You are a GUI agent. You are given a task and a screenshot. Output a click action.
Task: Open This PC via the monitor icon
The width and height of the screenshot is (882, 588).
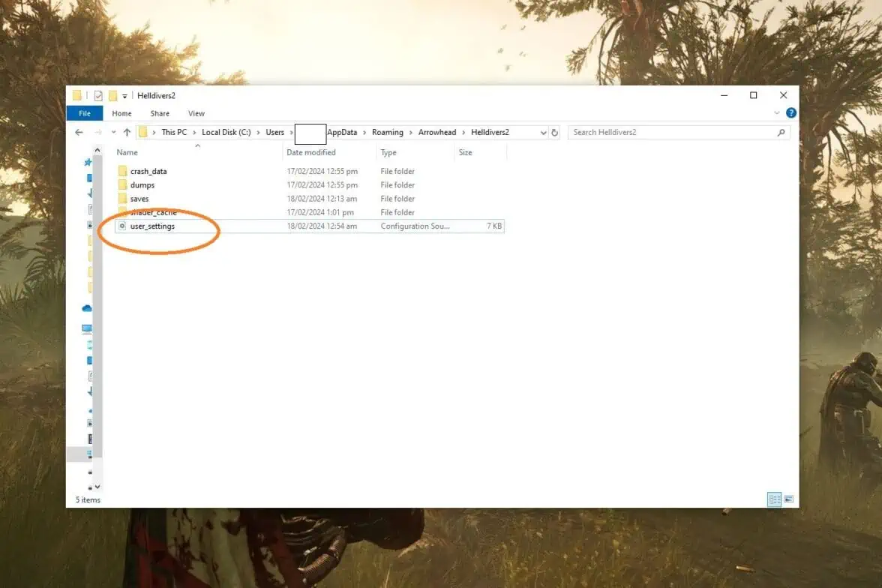[87, 328]
